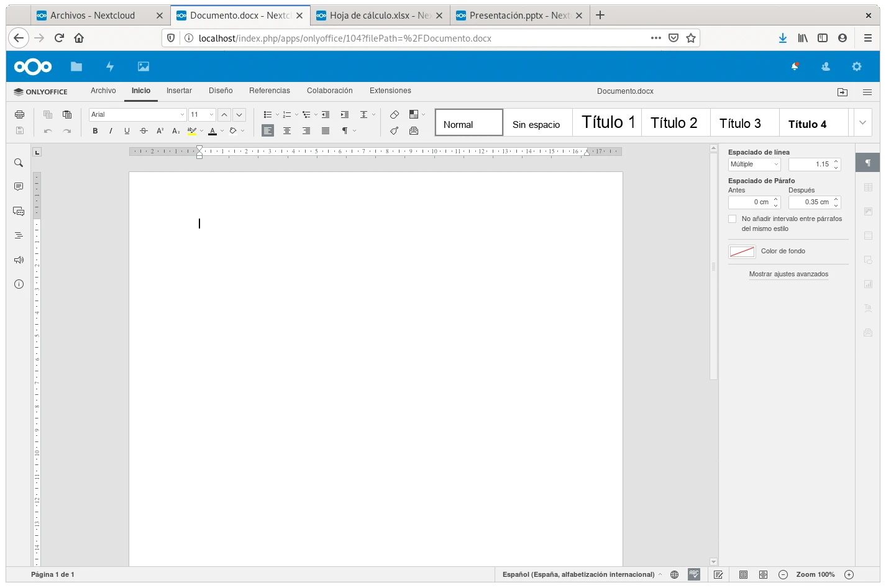886x588 pixels.
Task: Open the Insertar tab
Action: [x=179, y=91]
